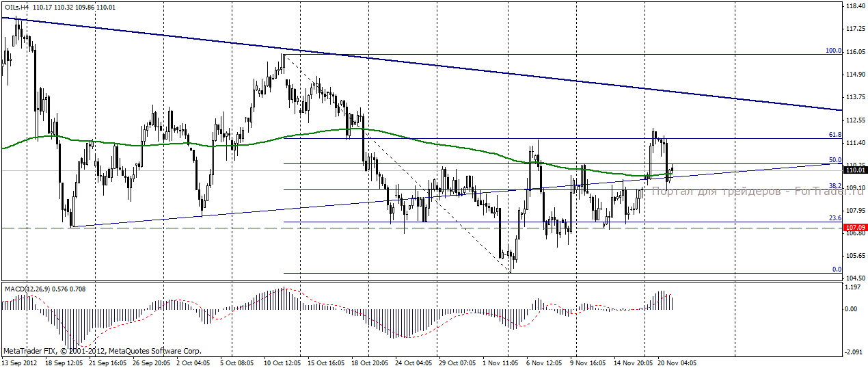Click the Fibonacci 23.6 level label
This screenshot has width=868, height=368.
tap(835, 218)
